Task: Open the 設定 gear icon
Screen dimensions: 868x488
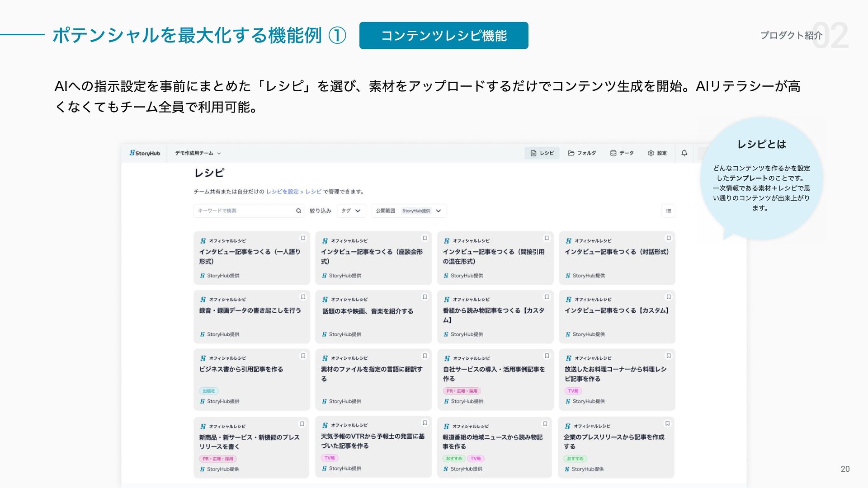Action: click(651, 153)
